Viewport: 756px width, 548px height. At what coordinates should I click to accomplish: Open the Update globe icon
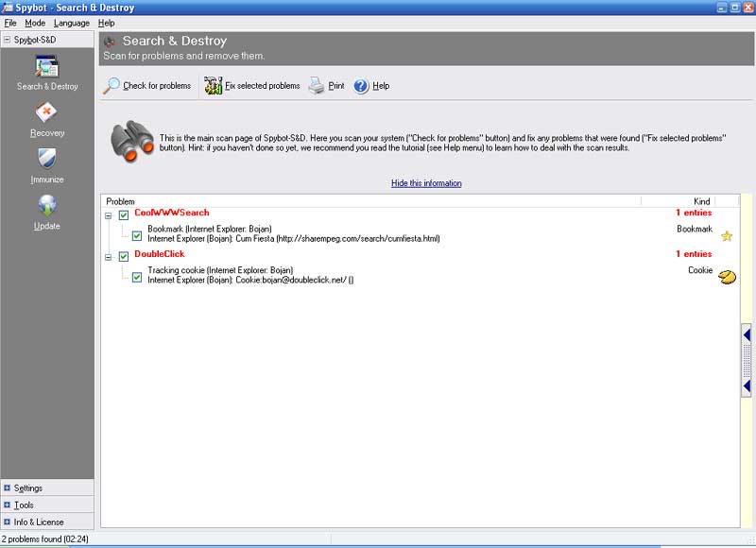46,205
